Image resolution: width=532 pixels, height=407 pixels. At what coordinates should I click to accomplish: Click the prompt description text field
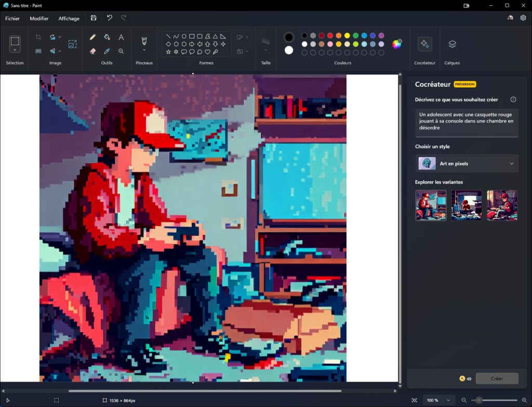coord(467,123)
